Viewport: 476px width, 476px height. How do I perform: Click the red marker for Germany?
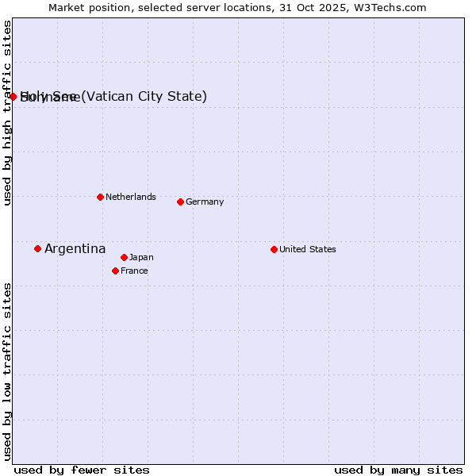pyautogui.click(x=180, y=202)
